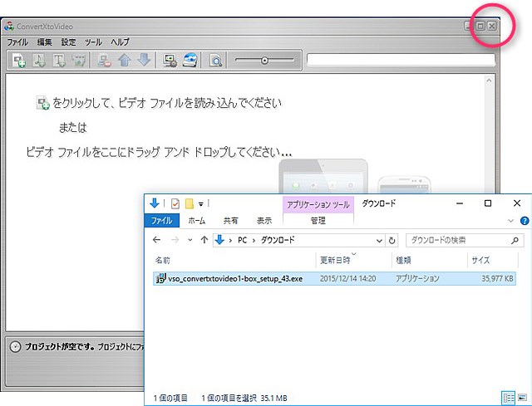532x406 pixels.
Task: Click the refresh button in address bar
Action: coord(392,241)
